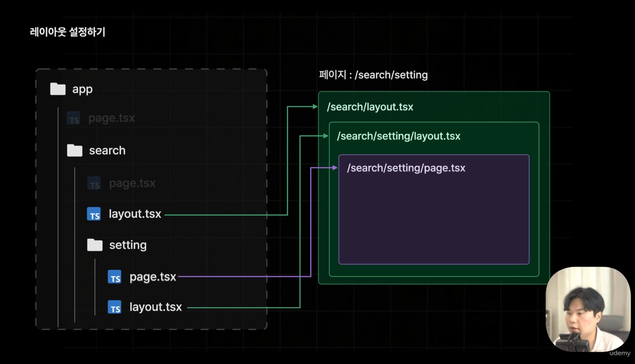This screenshot has height=364, width=635.
Task: Click the app folder icon
Action: tap(58, 89)
